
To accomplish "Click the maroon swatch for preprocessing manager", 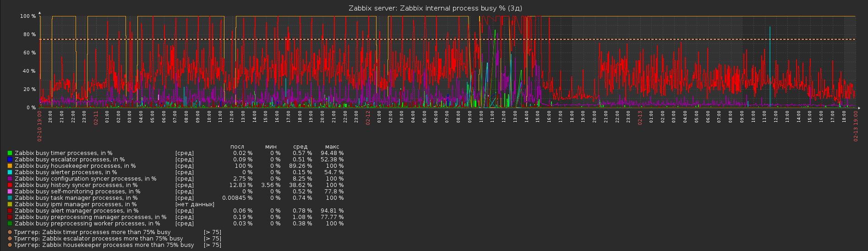I will tap(10, 217).
